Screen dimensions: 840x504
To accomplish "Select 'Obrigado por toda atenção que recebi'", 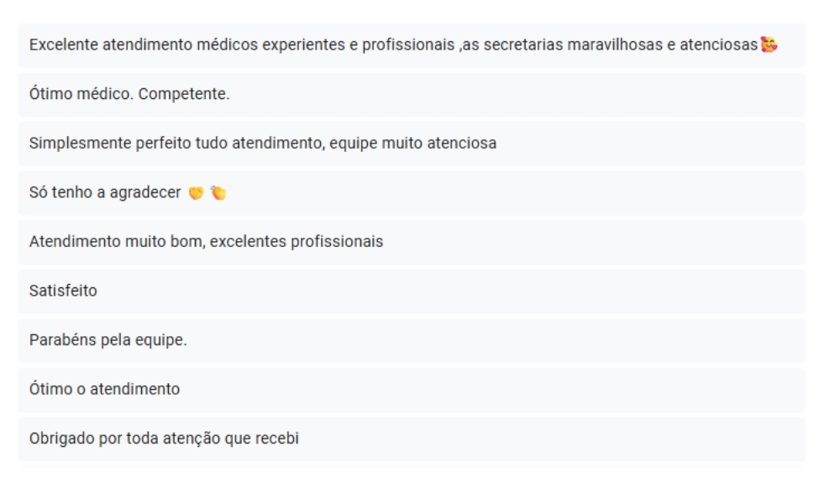I will (164, 438).
